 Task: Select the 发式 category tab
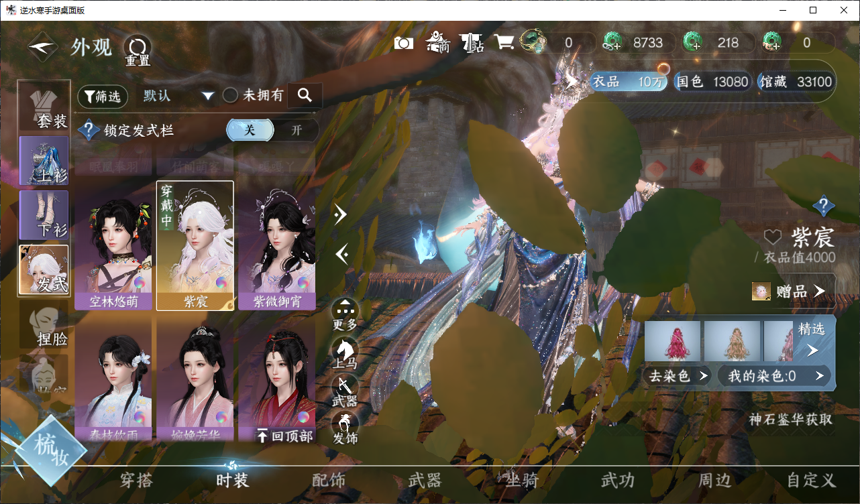pyautogui.click(x=44, y=269)
